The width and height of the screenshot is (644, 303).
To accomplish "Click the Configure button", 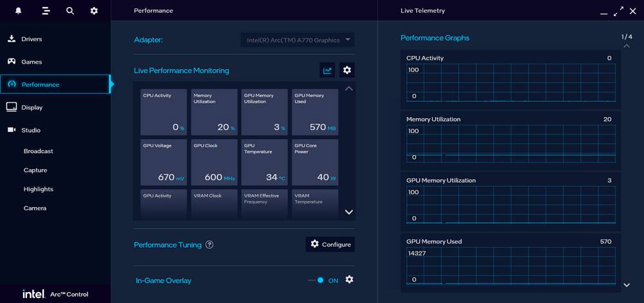I will (x=330, y=244).
